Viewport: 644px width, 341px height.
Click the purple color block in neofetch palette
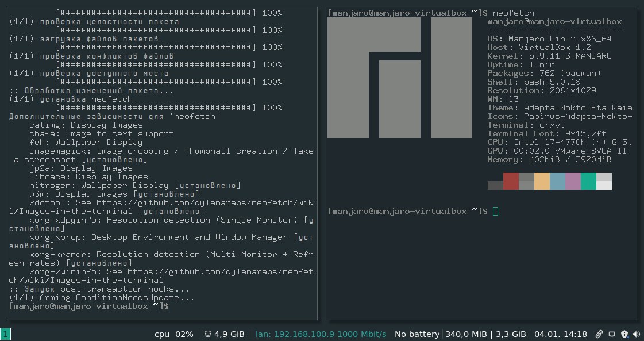point(573,181)
